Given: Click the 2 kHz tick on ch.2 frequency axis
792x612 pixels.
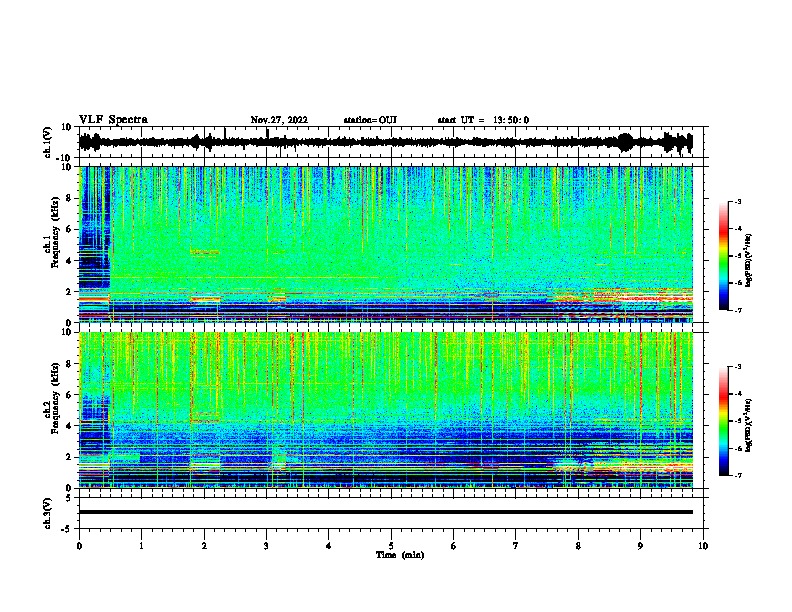Looking at the screenshot, I should pyautogui.click(x=69, y=457).
